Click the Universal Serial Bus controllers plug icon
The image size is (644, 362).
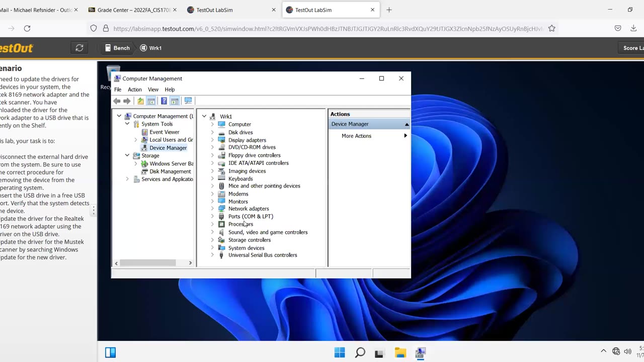[221, 255]
